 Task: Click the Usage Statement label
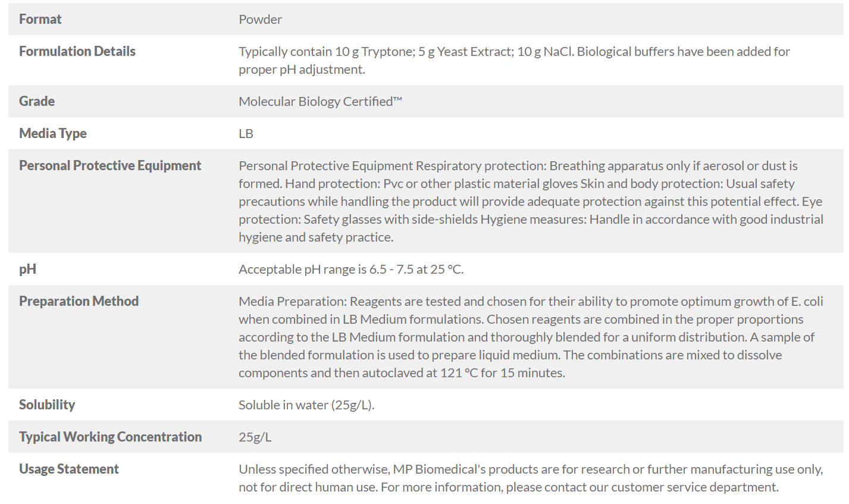pyautogui.click(x=69, y=469)
